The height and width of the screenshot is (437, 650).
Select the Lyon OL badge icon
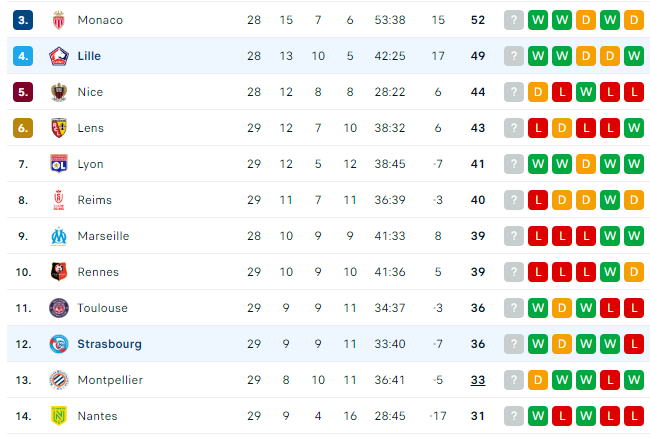pyautogui.click(x=58, y=164)
